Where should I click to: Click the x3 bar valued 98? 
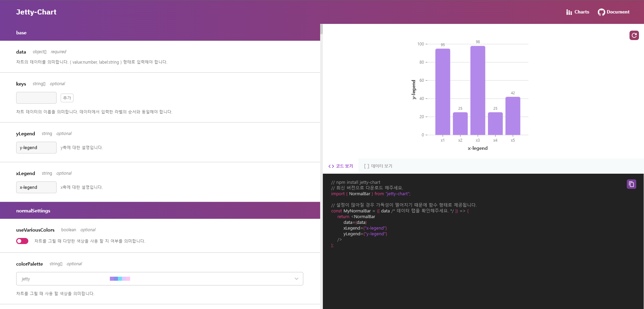[x=478, y=91]
